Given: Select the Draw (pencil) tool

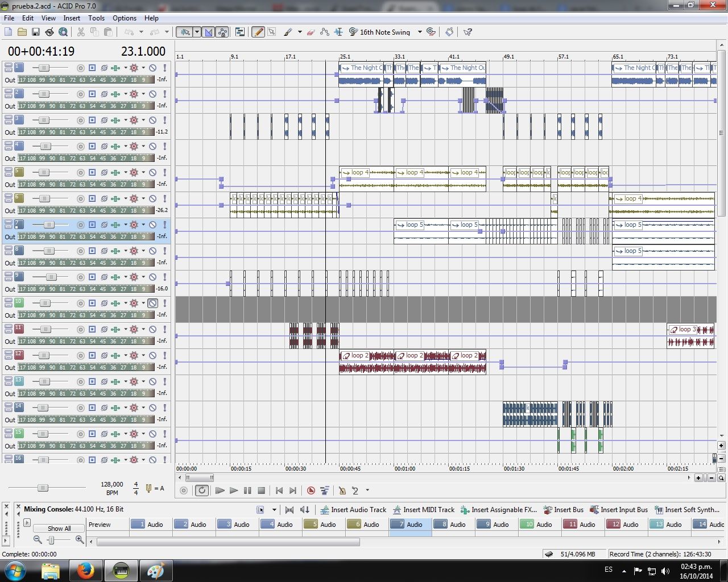Looking at the screenshot, I should click(258, 32).
